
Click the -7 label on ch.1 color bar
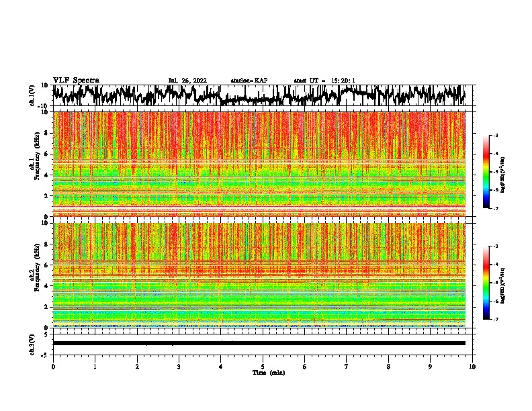[495, 208]
